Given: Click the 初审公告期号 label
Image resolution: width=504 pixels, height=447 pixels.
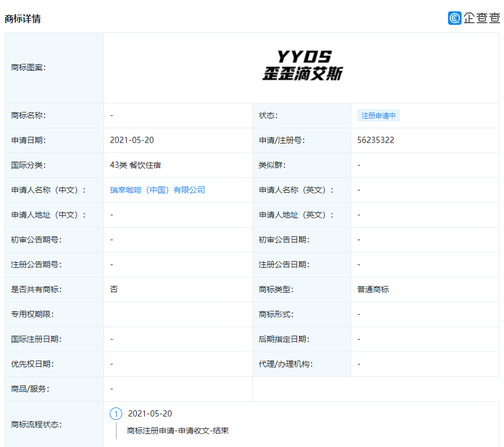Looking at the screenshot, I should (x=36, y=240).
